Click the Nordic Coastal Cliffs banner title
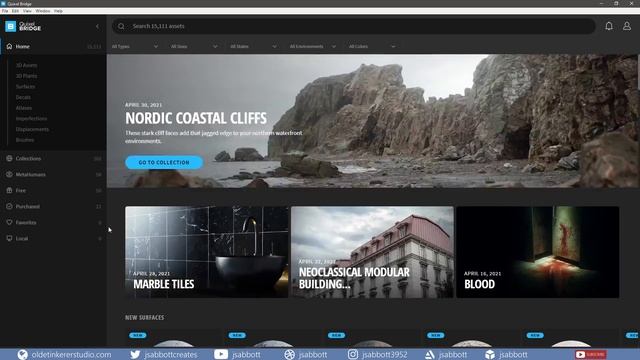 196,118
